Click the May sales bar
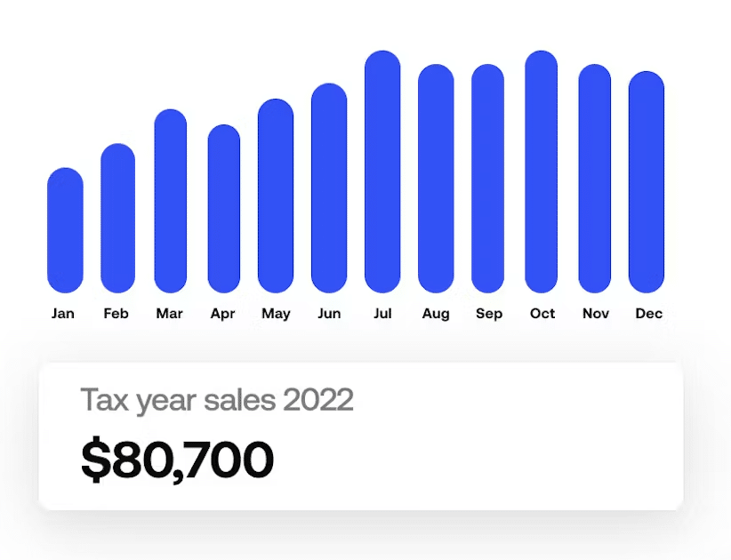 click(276, 196)
